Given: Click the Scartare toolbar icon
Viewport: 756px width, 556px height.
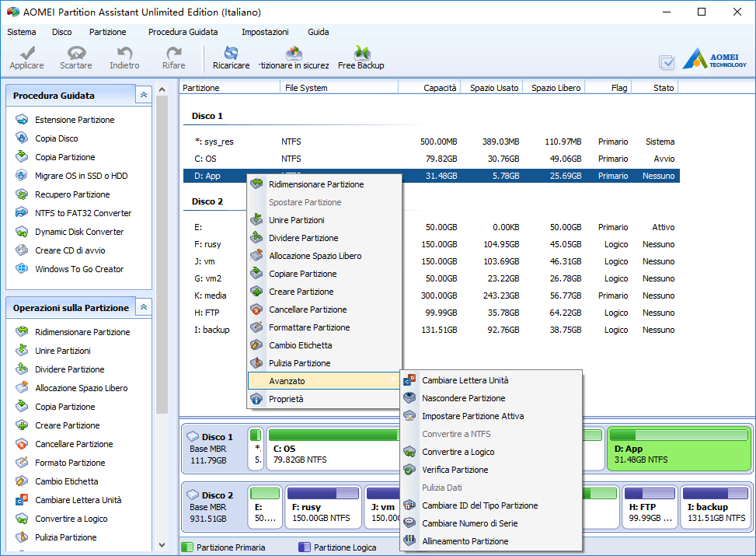Looking at the screenshot, I should pyautogui.click(x=76, y=53).
